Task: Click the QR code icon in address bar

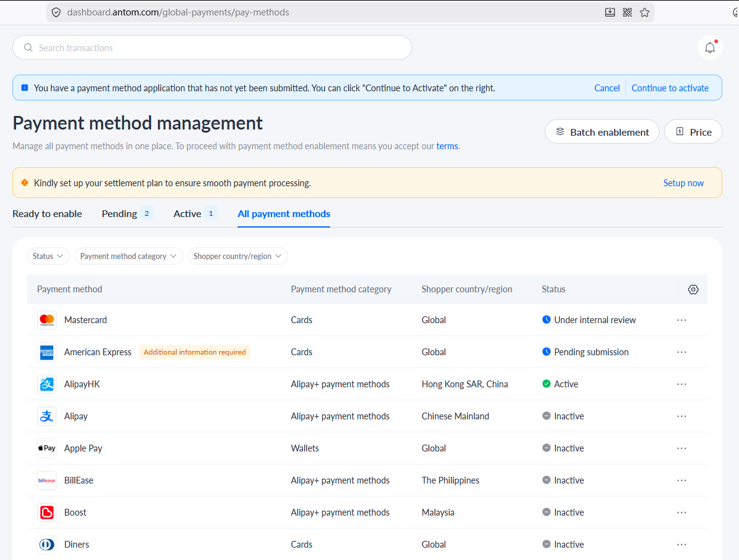Action: pos(627,12)
